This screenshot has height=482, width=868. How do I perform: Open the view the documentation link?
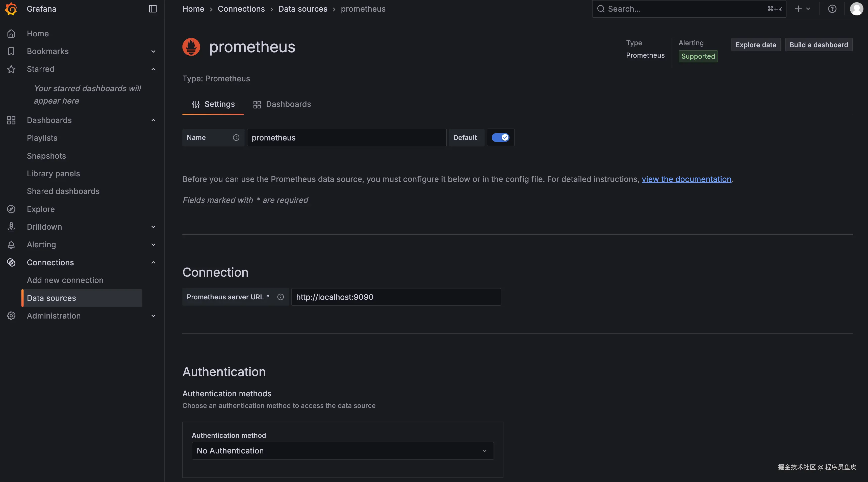pos(686,179)
